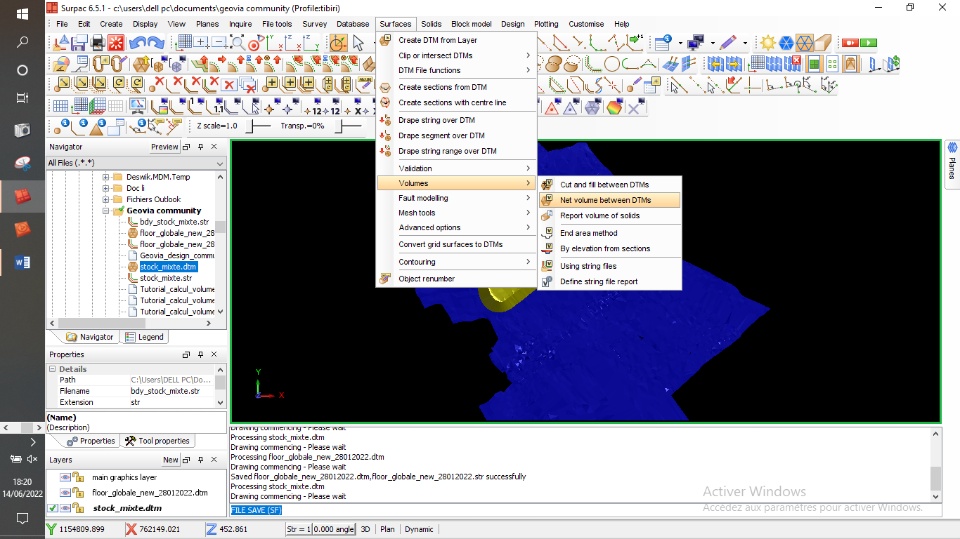Switch to the Legend tab
The image size is (960, 539).
[144, 337]
